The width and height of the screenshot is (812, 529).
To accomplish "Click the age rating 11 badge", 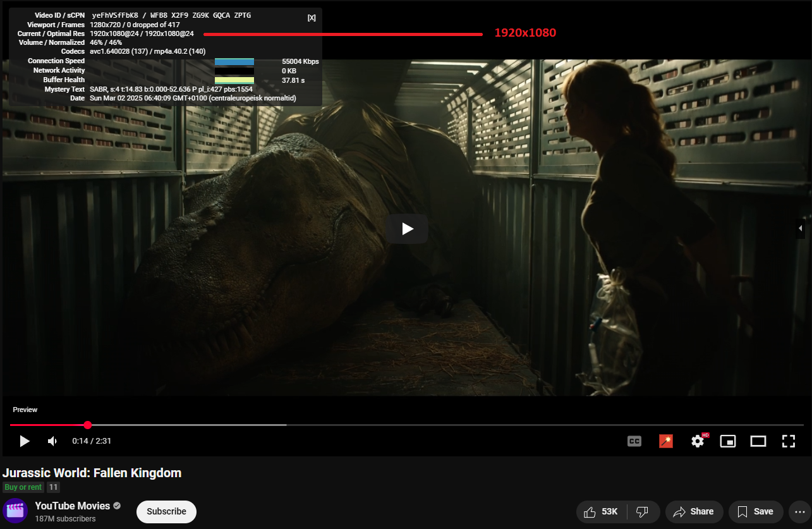I will tap(53, 487).
